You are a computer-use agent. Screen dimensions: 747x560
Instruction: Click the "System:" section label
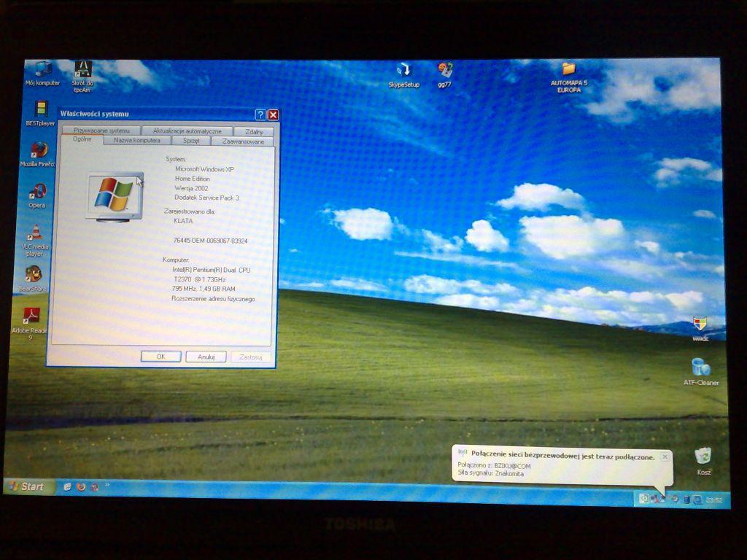click(176, 159)
